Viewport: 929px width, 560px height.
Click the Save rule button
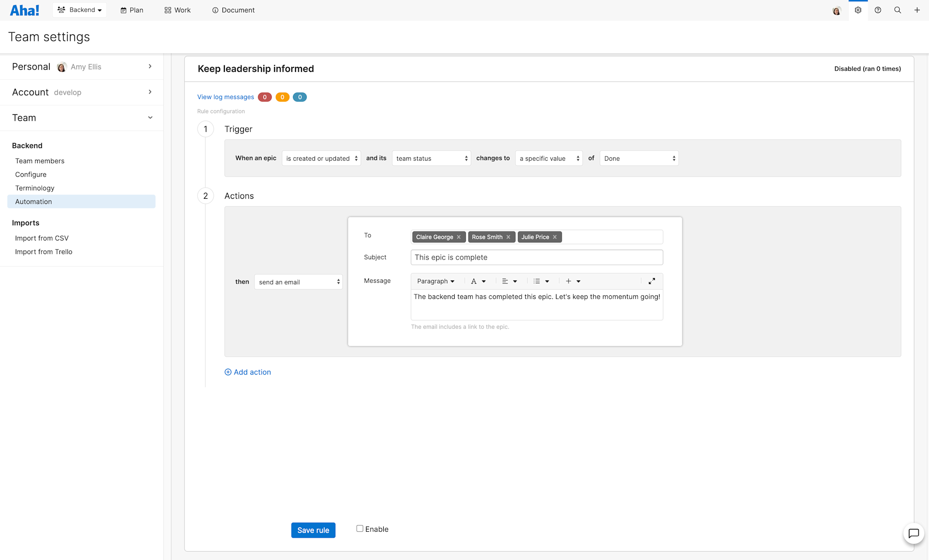(x=313, y=530)
